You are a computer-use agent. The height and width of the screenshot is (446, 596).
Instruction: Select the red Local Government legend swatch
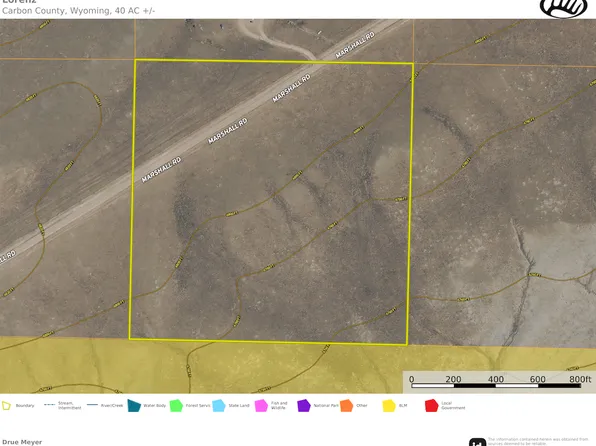tap(431, 406)
